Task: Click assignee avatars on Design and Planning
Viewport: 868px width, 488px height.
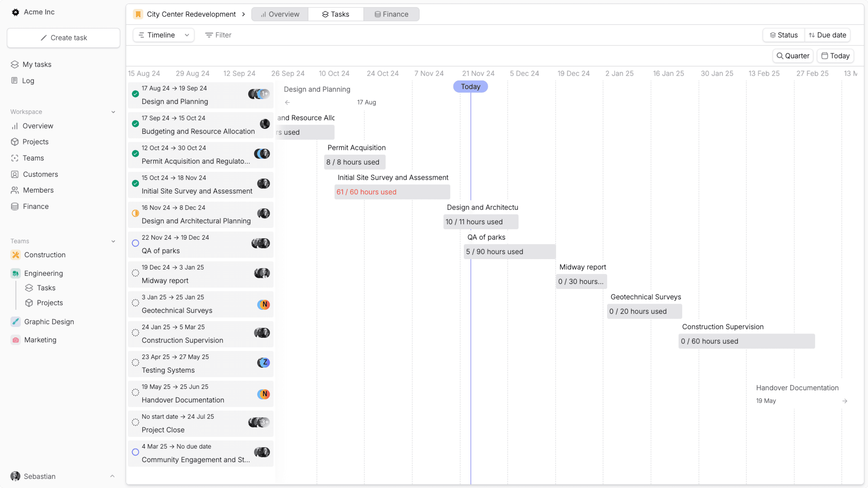Action: tap(259, 94)
